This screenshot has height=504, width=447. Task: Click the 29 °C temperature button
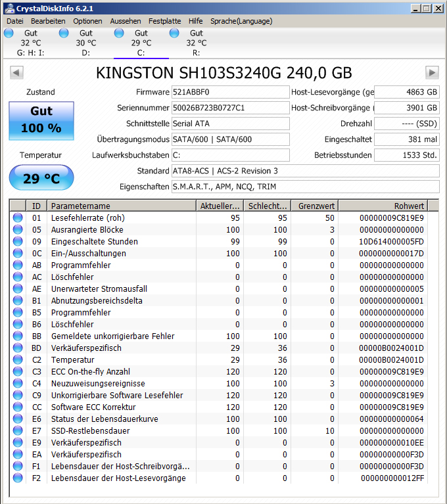coord(41,178)
